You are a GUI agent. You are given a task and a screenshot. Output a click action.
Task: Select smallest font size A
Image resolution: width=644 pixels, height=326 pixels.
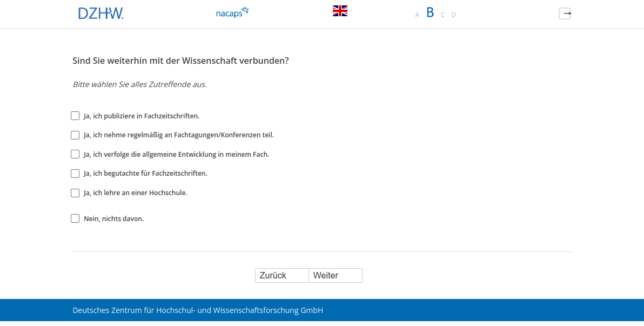(417, 15)
